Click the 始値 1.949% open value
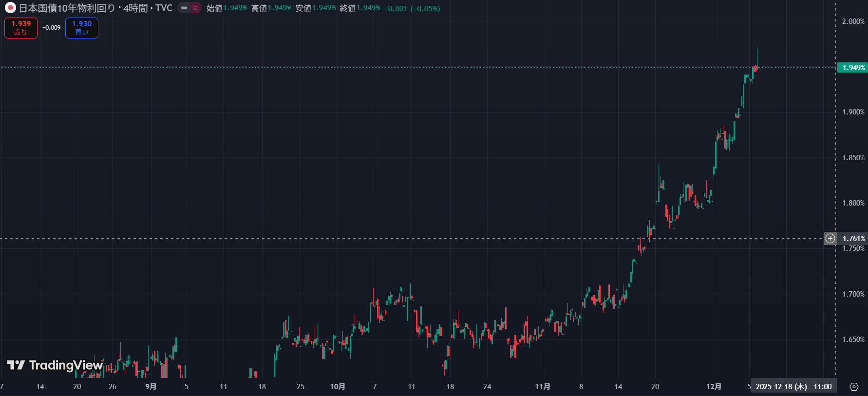This screenshot has width=868, height=396. point(227,8)
